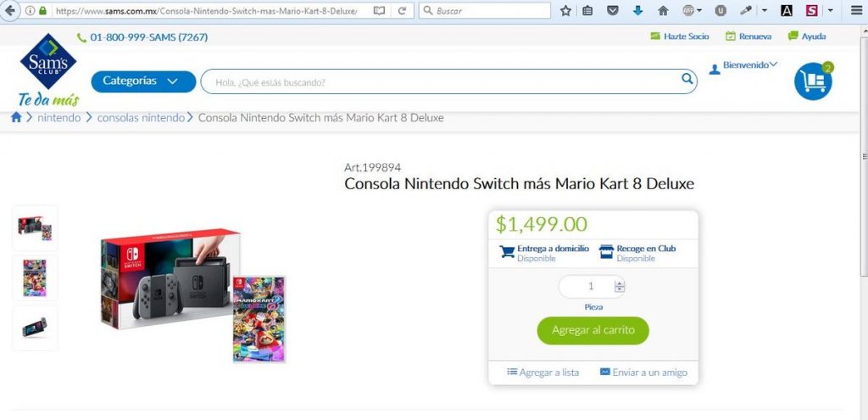
Task: Bookmark this page with the star icon
Action: [565, 11]
